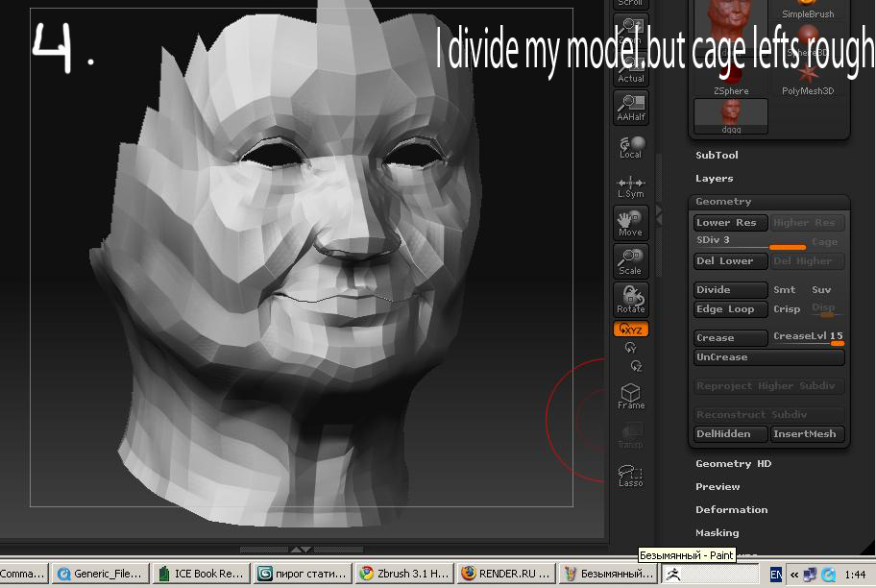Click the UnCrease button
The width and height of the screenshot is (876, 588).
768,357
